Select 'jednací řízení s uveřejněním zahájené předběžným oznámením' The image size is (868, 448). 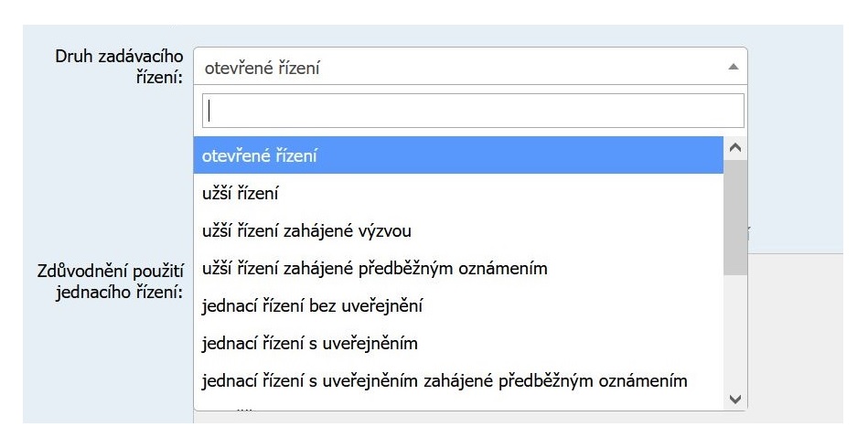click(x=457, y=380)
